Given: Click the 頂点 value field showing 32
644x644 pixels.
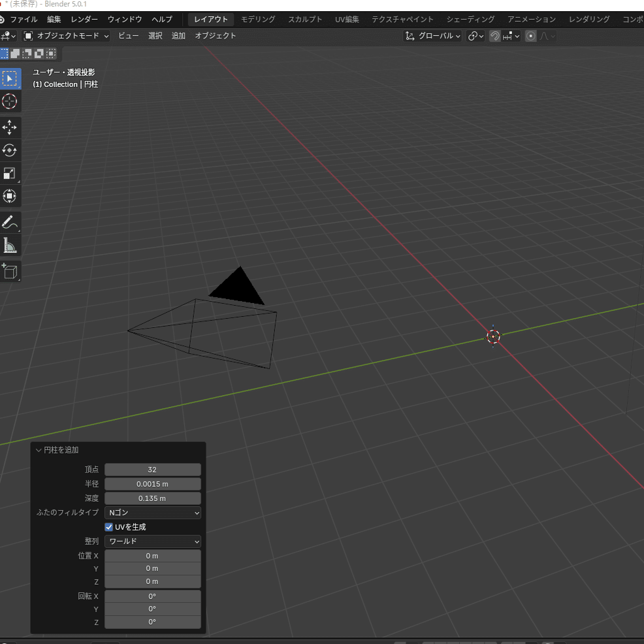Looking at the screenshot, I should (x=153, y=470).
